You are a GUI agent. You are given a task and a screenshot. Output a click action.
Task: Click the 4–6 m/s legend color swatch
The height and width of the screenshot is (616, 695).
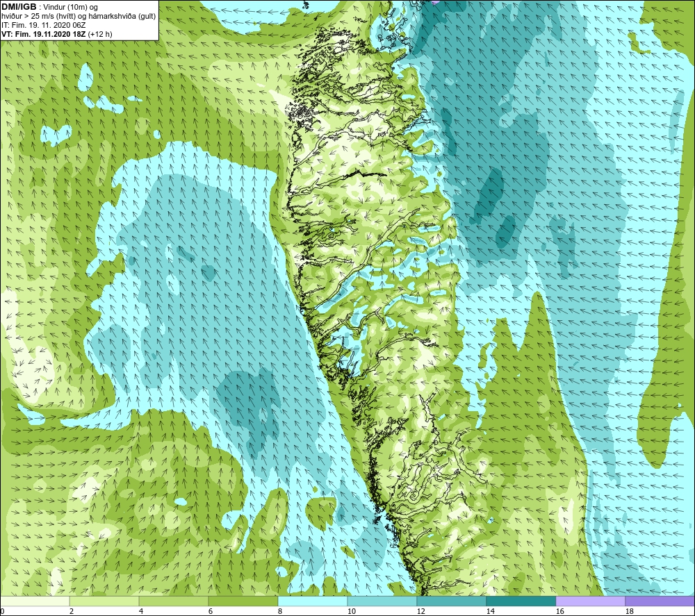(x=174, y=601)
